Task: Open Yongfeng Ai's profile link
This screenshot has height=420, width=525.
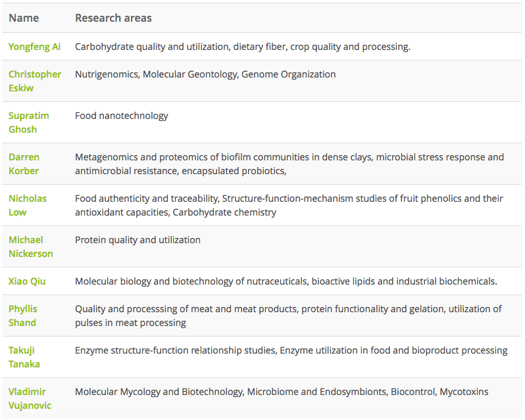Action: [x=34, y=47]
